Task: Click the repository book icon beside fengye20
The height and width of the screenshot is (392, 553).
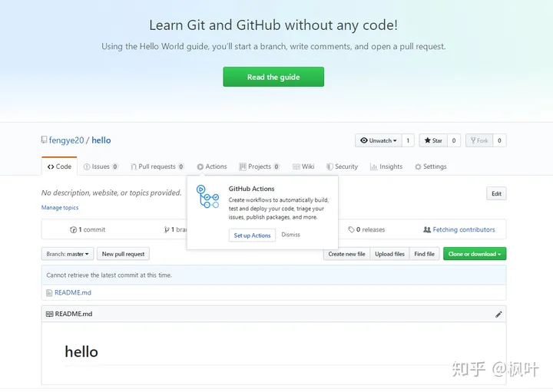Action: (44, 140)
